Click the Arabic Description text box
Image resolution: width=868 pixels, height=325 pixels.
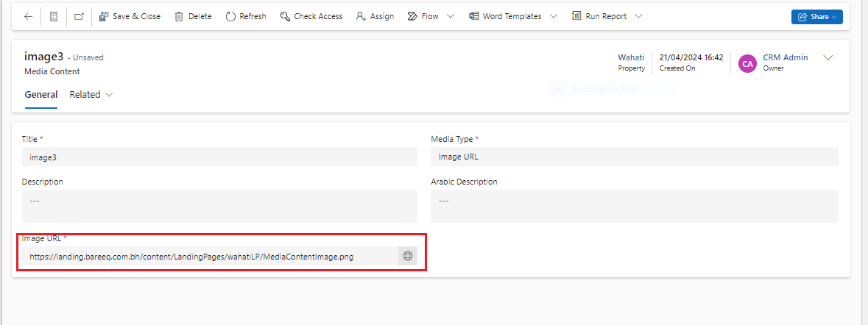[634, 206]
